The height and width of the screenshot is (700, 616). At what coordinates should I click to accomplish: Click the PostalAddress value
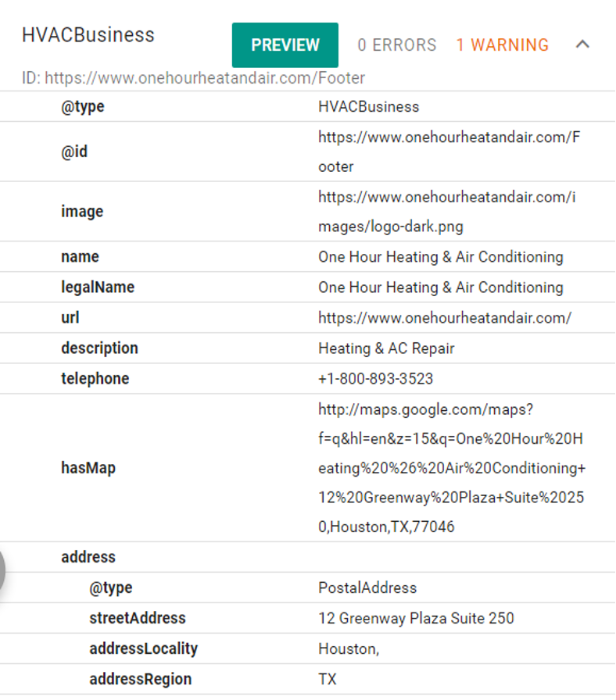pyautogui.click(x=367, y=588)
